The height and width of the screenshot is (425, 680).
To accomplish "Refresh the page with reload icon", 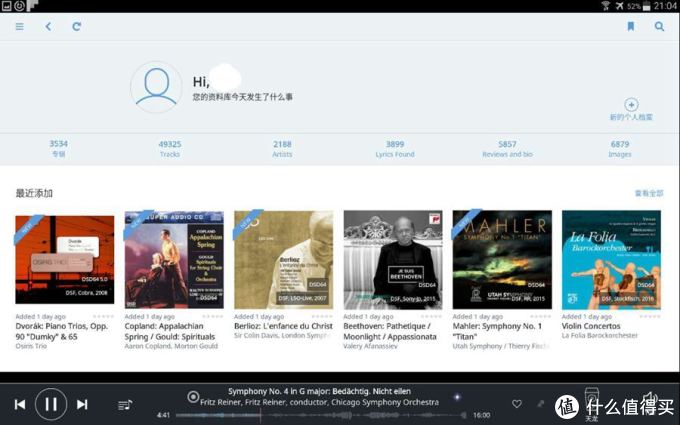I will coord(76,26).
